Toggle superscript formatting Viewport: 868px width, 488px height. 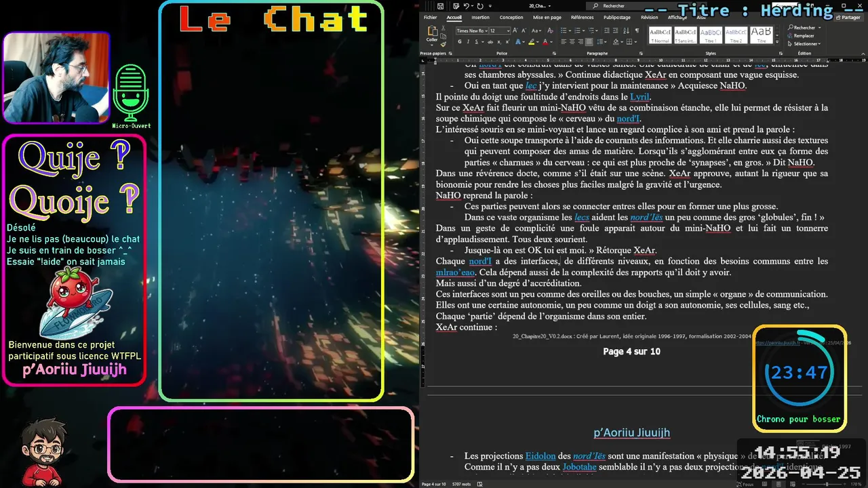coord(507,41)
